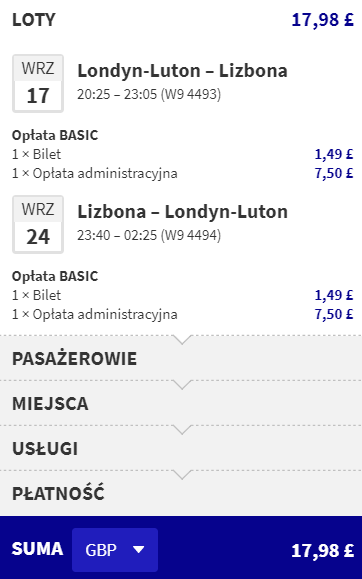This screenshot has height=579, width=362.
Task: Click the white dropdown arrow beside GBP
Action: (x=139, y=550)
